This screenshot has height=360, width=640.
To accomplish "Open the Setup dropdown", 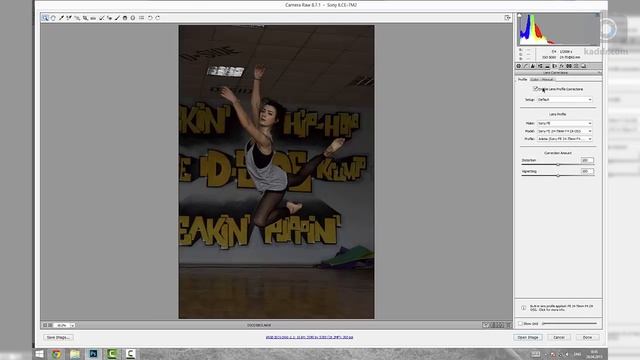I will (x=564, y=100).
